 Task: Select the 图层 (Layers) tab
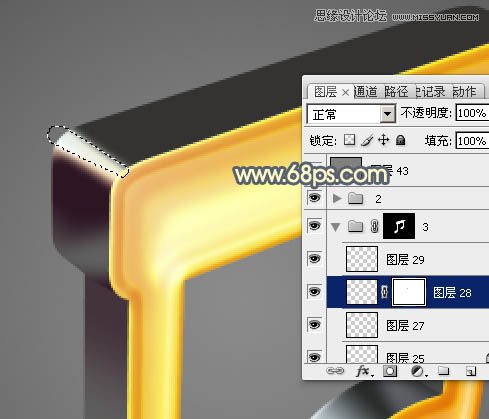tap(325, 92)
